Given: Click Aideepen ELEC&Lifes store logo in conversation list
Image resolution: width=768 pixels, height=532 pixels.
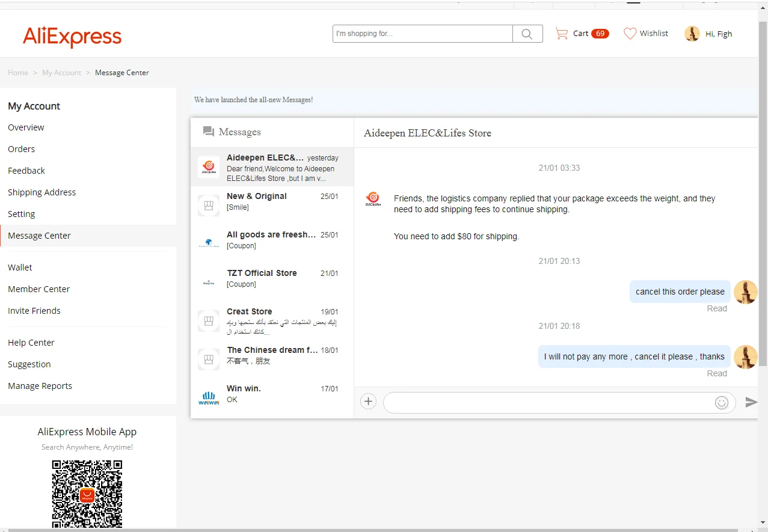Looking at the screenshot, I should 209,167.
